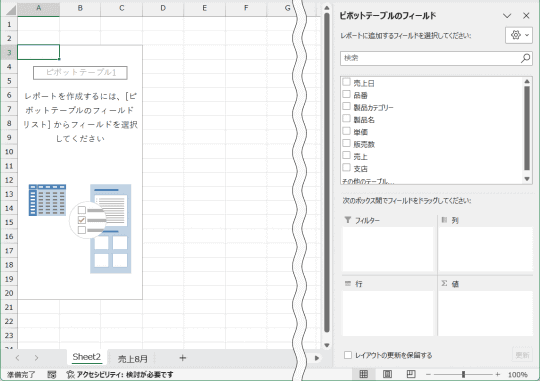This screenshot has width=540, height=381.
Task: Switch to the 売上8月 sheet tab
Action: [x=133, y=359]
